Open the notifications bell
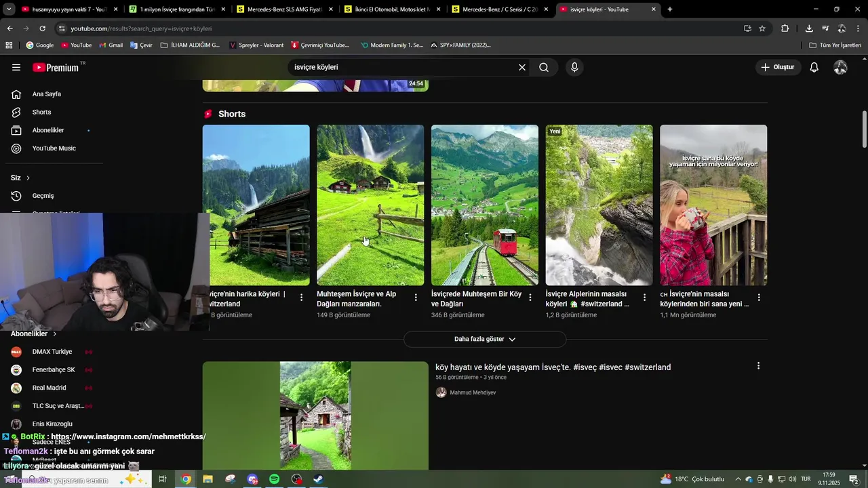Viewport: 868px width, 488px height. [814, 67]
